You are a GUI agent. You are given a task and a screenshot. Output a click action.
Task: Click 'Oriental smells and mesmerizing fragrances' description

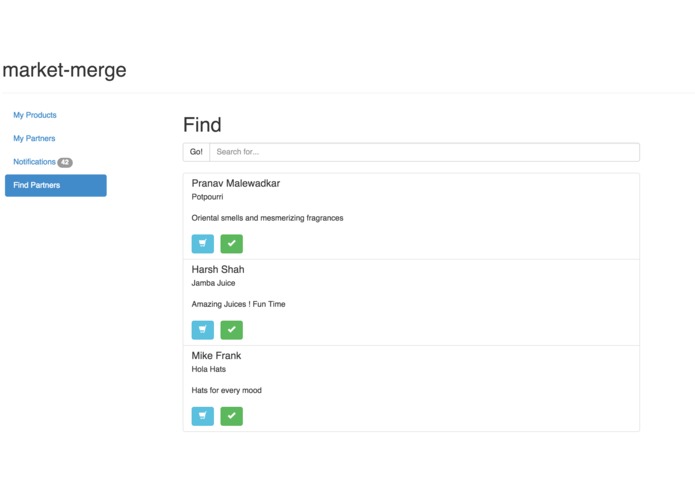click(x=267, y=218)
